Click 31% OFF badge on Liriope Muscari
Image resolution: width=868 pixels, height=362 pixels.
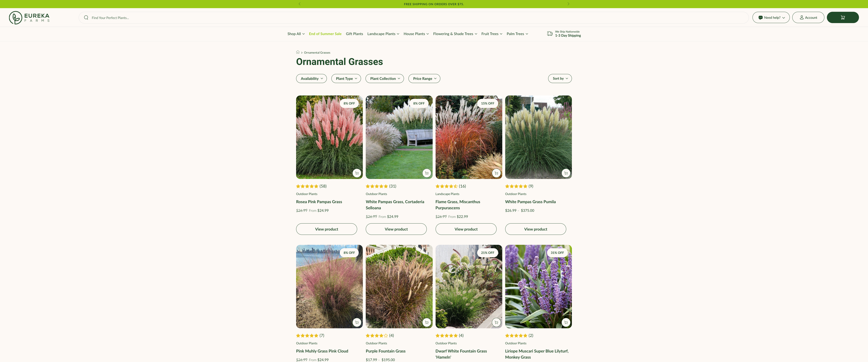pyautogui.click(x=557, y=253)
